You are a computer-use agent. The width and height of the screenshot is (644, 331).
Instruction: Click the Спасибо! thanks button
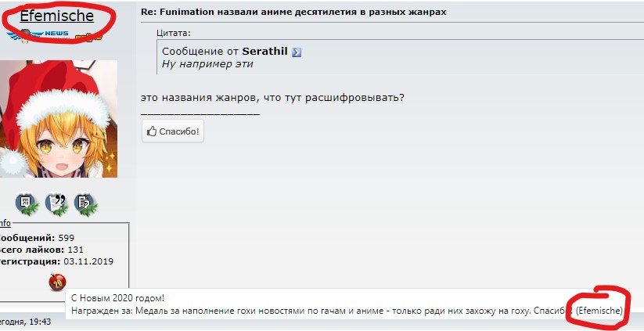click(x=173, y=131)
